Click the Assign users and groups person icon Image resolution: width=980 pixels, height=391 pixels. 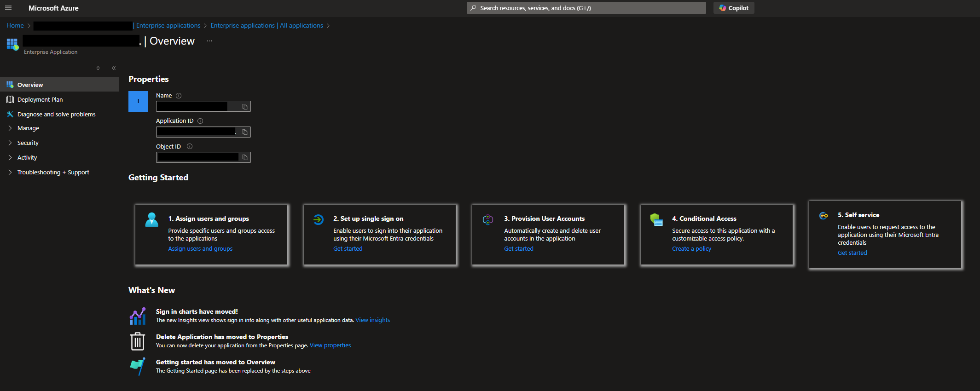[x=151, y=219]
